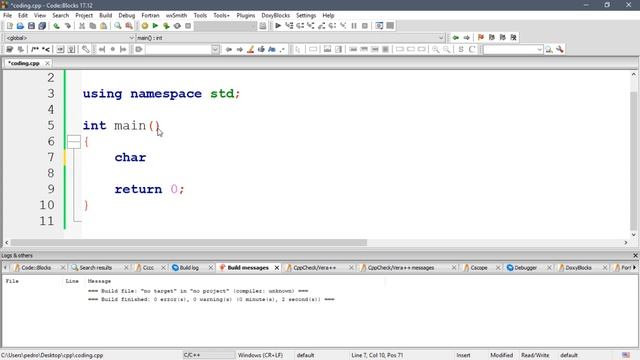Jump back with the green left arrow
This screenshot has height=360, width=640.
456,38
